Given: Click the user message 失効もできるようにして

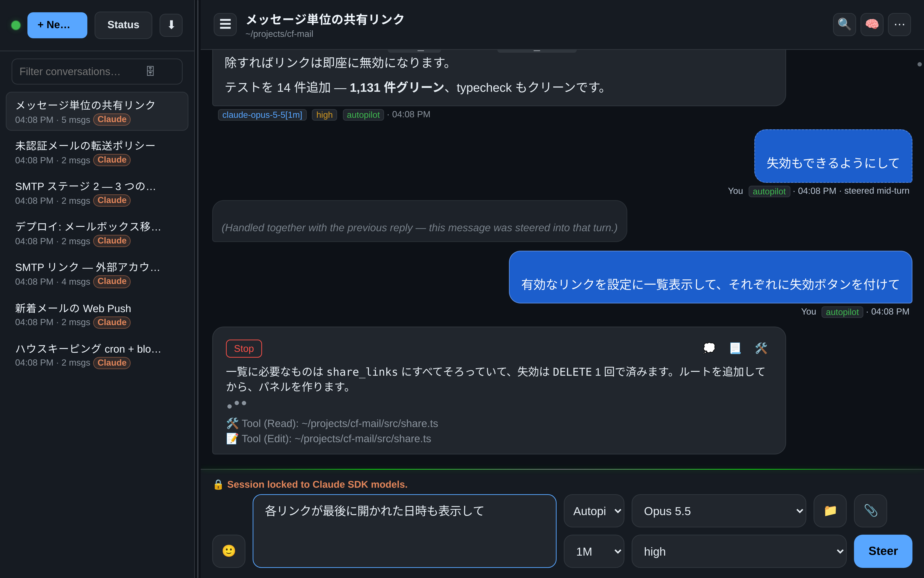Looking at the screenshot, I should [x=833, y=156].
